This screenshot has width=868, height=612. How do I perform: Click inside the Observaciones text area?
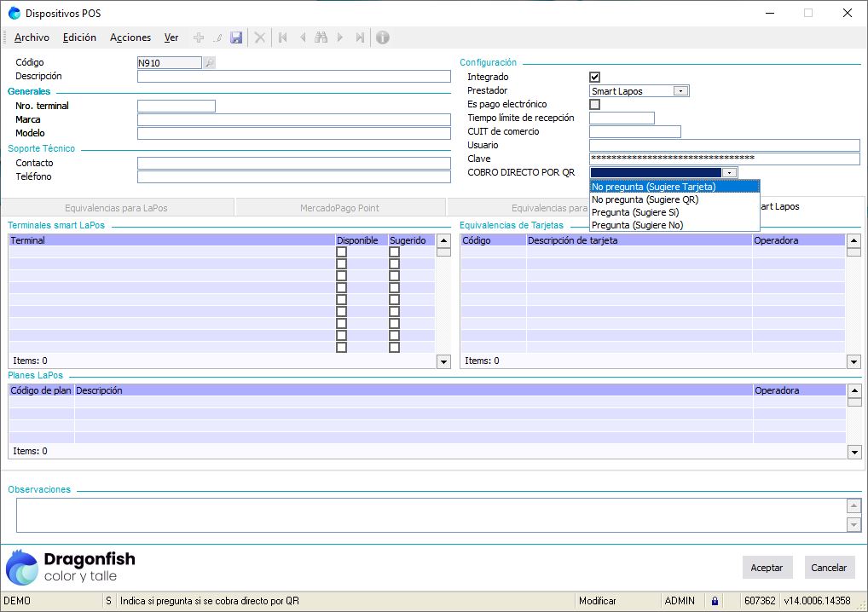pos(431,515)
